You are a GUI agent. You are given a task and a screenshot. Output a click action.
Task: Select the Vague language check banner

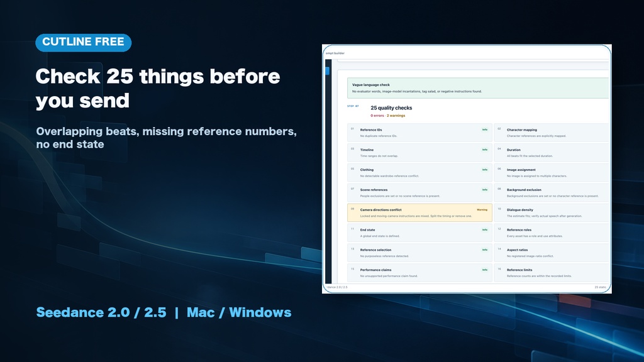click(478, 88)
